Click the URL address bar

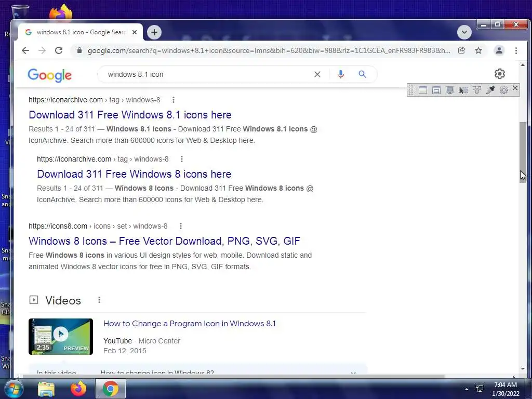coord(269,50)
